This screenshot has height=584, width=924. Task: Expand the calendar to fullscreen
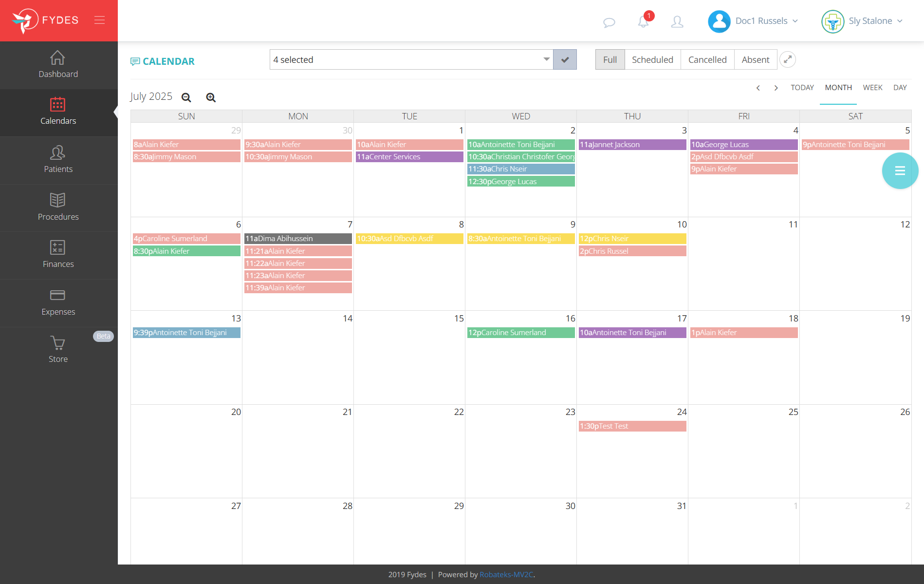(788, 59)
